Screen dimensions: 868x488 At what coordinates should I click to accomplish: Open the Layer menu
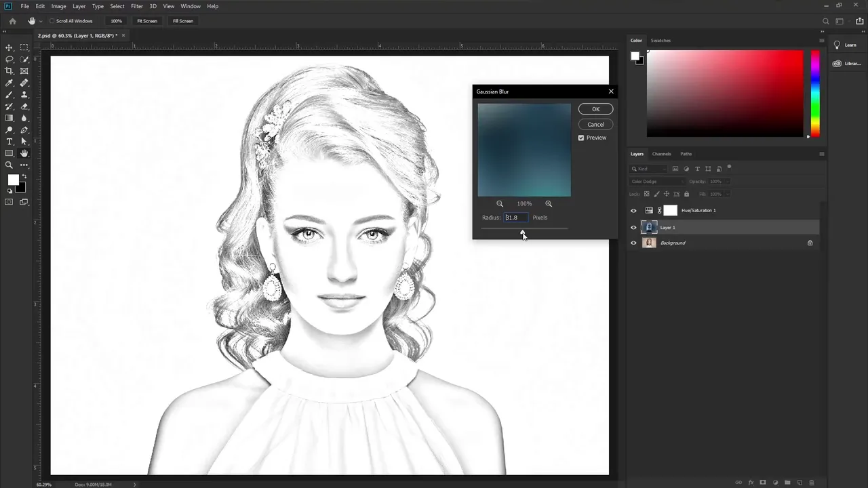coord(79,6)
